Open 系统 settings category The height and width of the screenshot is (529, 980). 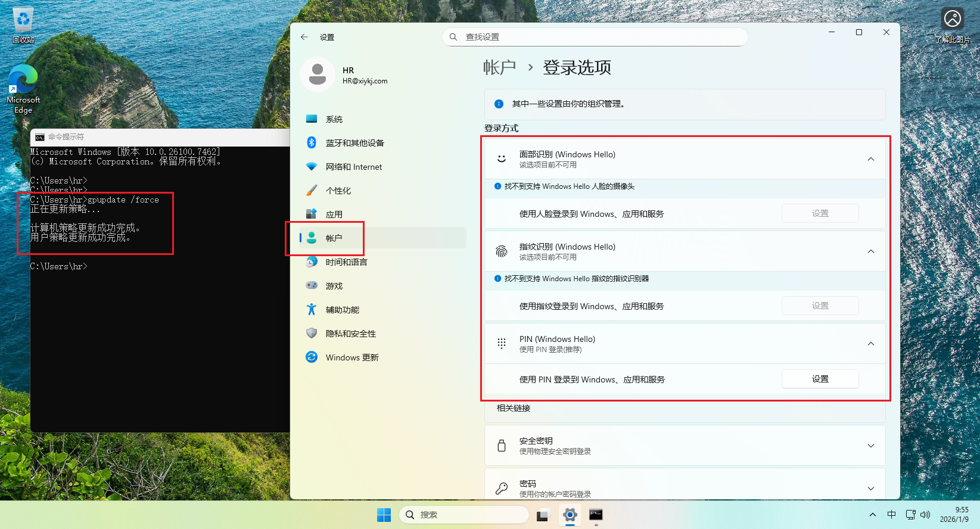click(382, 119)
